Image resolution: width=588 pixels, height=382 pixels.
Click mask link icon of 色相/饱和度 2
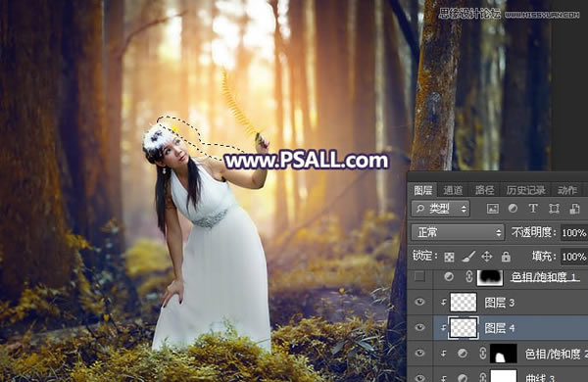click(x=482, y=354)
